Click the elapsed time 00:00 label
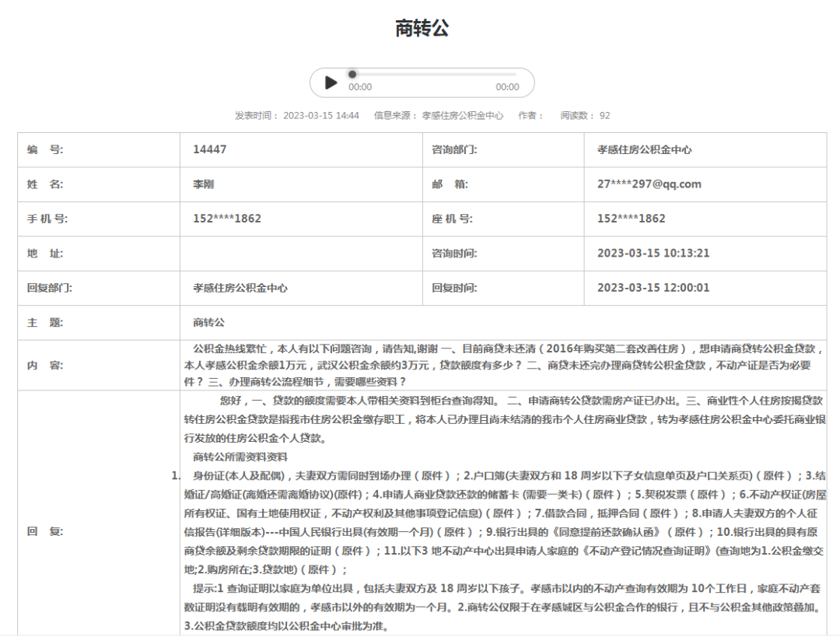This screenshot has height=641, width=840. (x=360, y=87)
